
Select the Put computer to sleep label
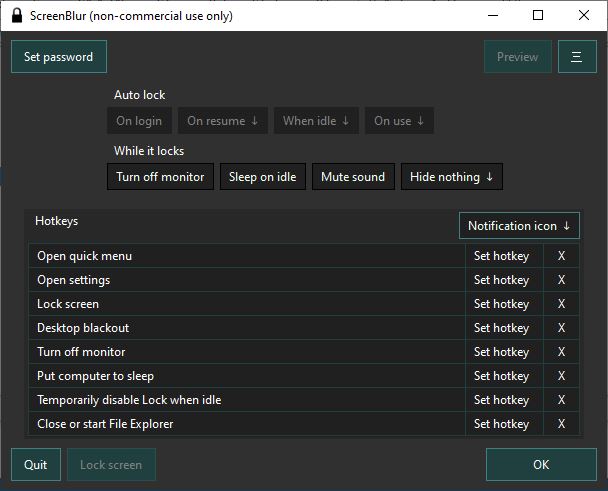tap(95, 376)
